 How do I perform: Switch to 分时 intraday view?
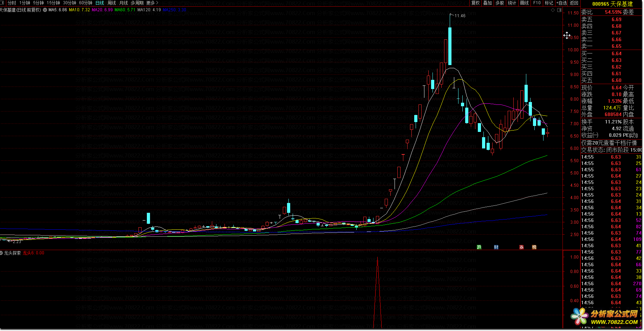(x=12, y=3)
